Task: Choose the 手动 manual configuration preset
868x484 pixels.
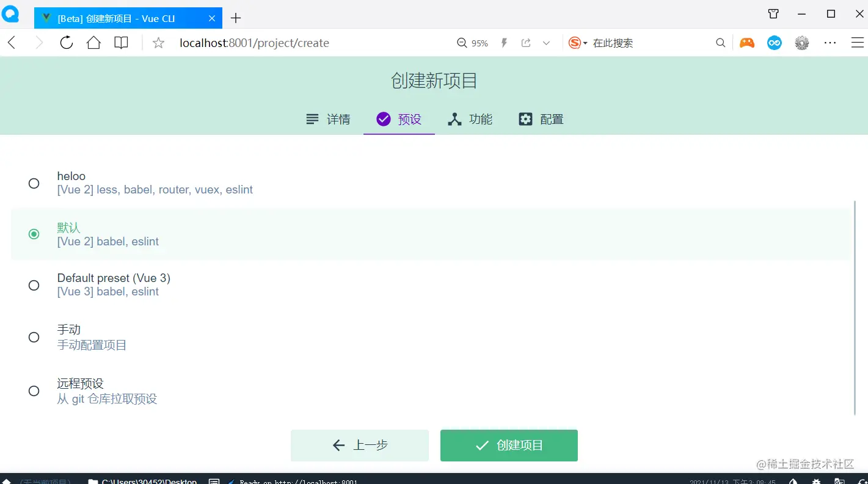Action: click(34, 337)
